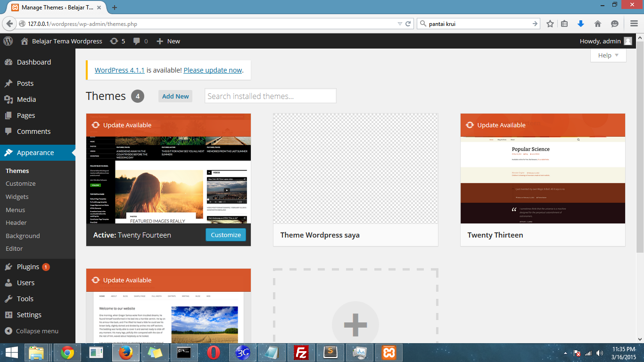Click Please update now link
Screen dimensions: 644x362
pyautogui.click(x=213, y=70)
